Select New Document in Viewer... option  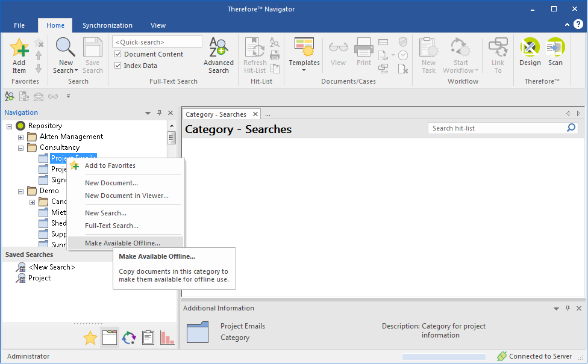click(127, 196)
